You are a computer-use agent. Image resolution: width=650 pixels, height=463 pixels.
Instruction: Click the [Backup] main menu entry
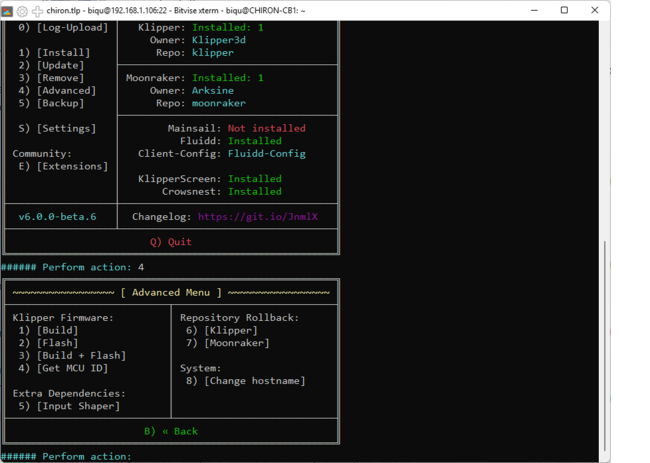[60, 103]
